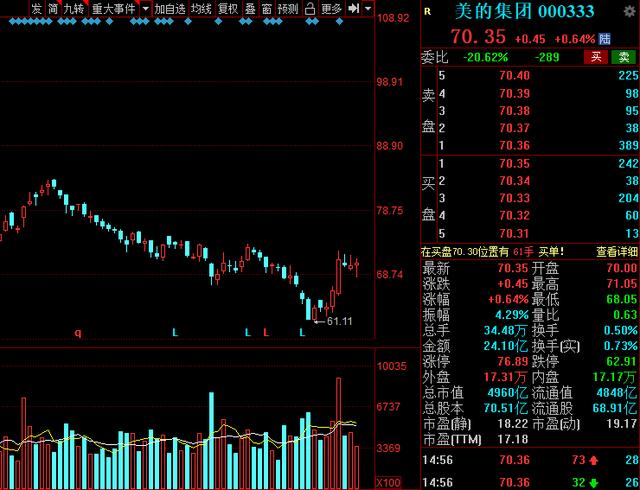Viewport: 640px width, 490px height.
Task: Click the yellow R badge beside 美的集团
Action: coord(427,11)
